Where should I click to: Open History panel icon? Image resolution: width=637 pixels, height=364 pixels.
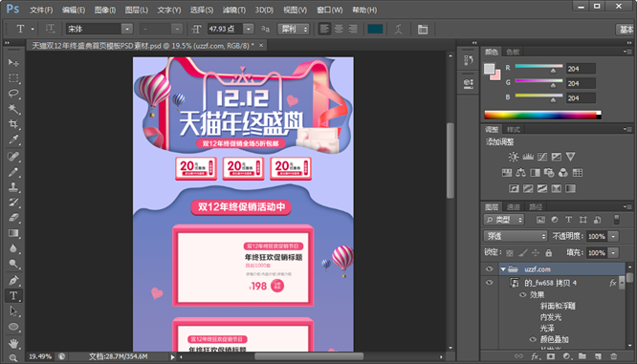(469, 60)
